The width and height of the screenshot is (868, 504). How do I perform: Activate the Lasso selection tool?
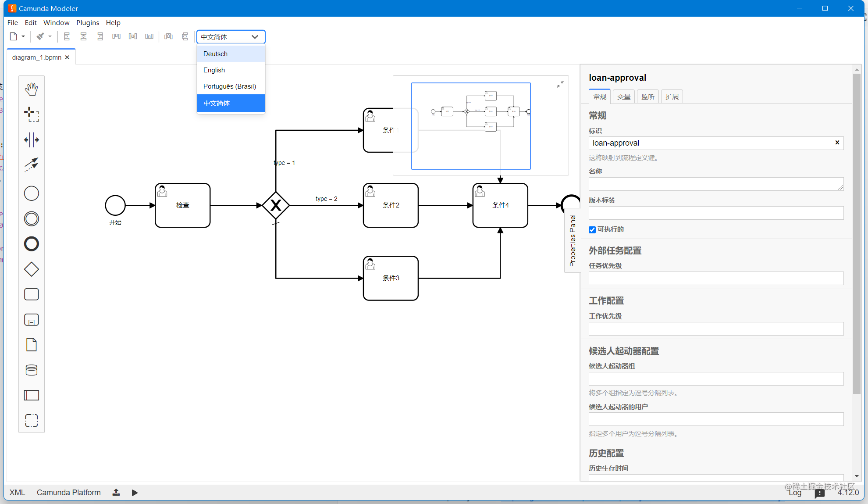31,114
